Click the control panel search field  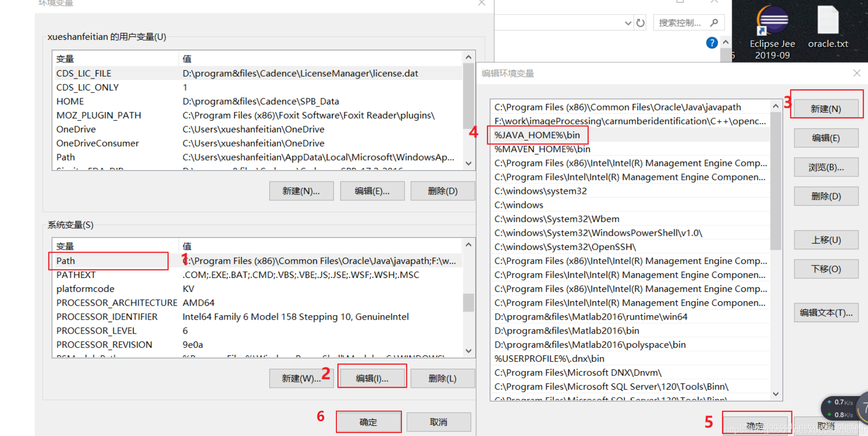pyautogui.click(x=689, y=22)
